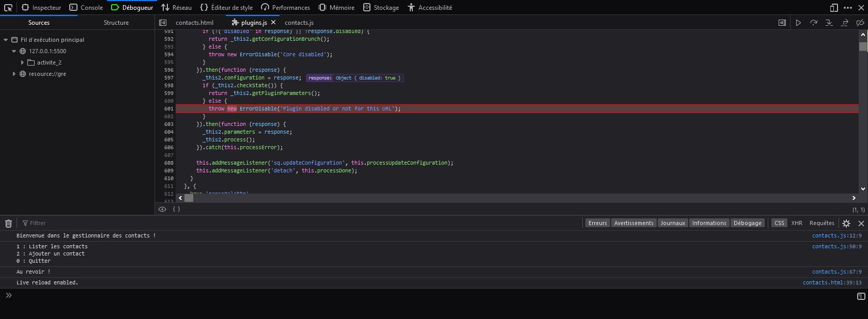
Task: Open the Console tab
Action: 86,8
